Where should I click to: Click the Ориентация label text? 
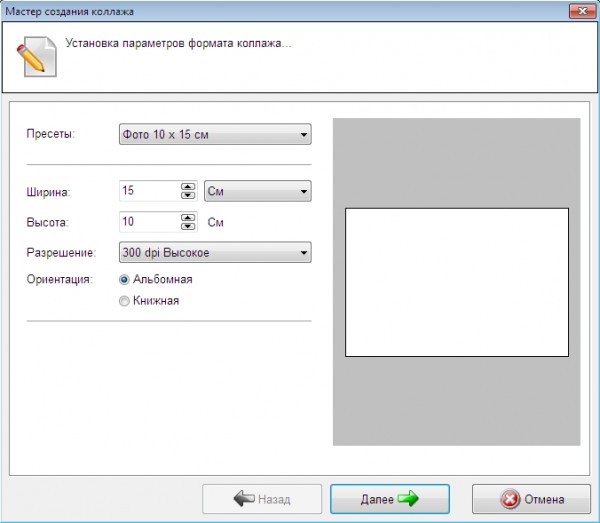pyautogui.click(x=59, y=279)
